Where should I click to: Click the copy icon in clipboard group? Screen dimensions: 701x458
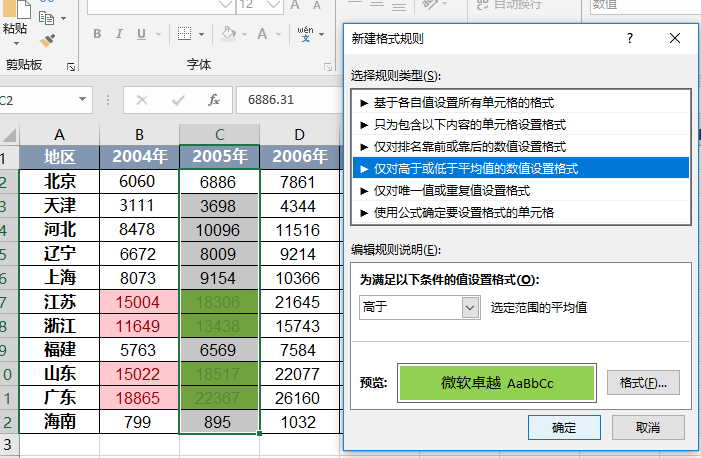[46, 18]
